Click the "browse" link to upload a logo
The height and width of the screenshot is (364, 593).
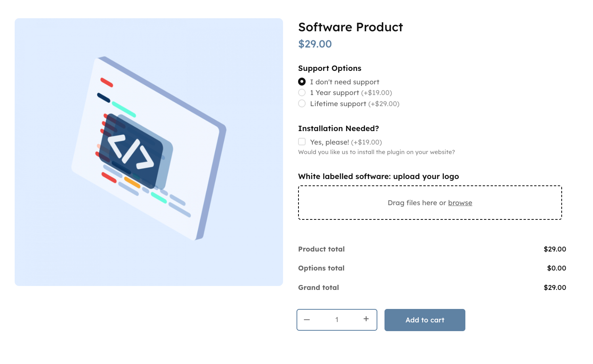click(x=460, y=202)
